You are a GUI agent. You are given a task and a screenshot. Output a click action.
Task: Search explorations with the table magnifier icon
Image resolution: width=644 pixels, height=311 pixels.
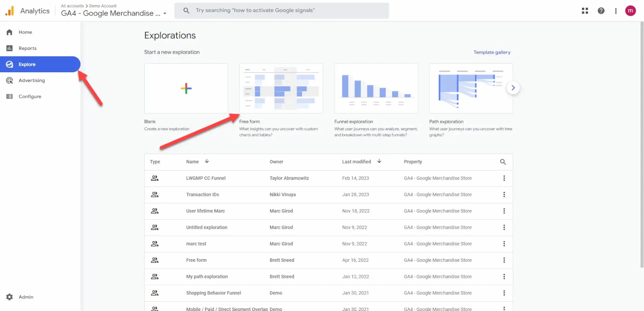tap(503, 162)
